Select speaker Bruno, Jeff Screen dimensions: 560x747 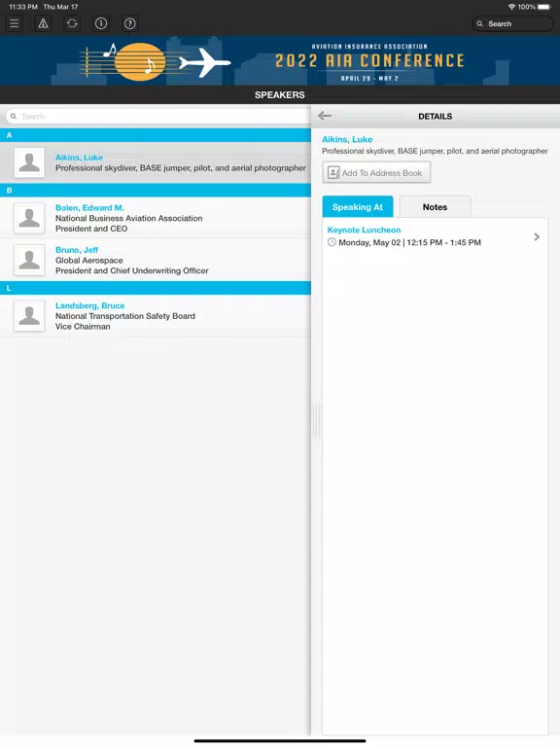(x=156, y=260)
